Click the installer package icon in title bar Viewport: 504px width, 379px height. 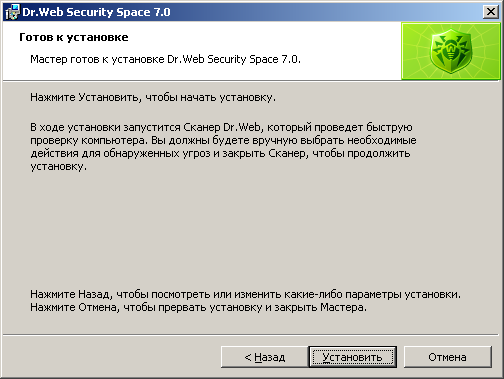tap(12, 12)
